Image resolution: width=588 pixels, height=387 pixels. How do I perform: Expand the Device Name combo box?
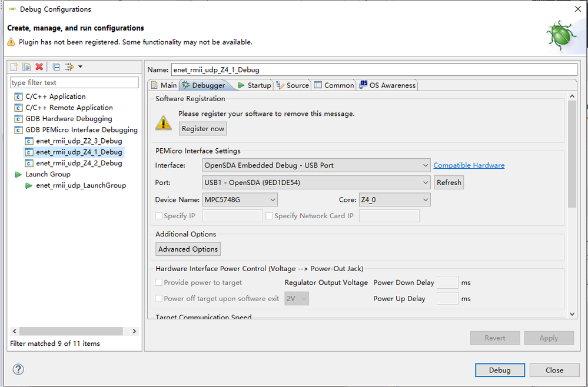point(240,200)
